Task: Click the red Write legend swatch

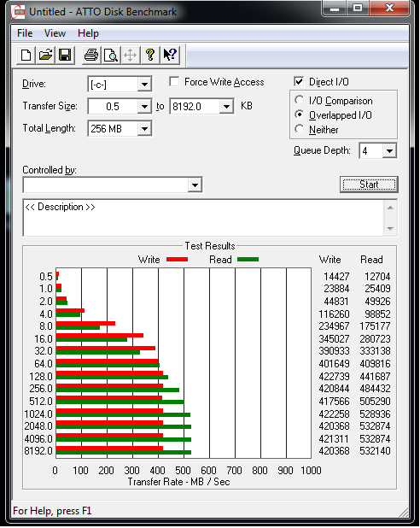Action: pyautogui.click(x=177, y=259)
